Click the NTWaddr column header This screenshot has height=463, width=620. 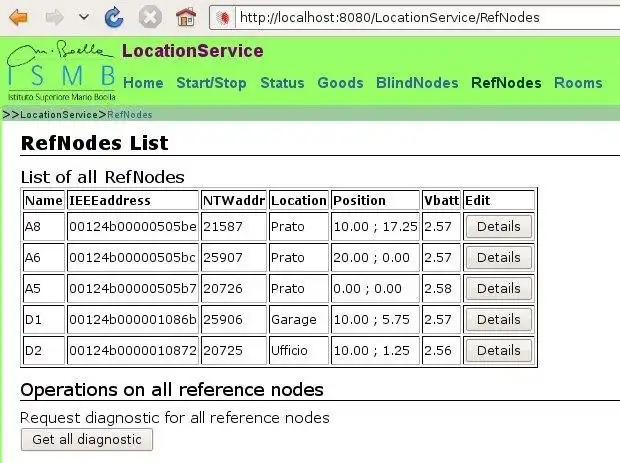pos(234,200)
